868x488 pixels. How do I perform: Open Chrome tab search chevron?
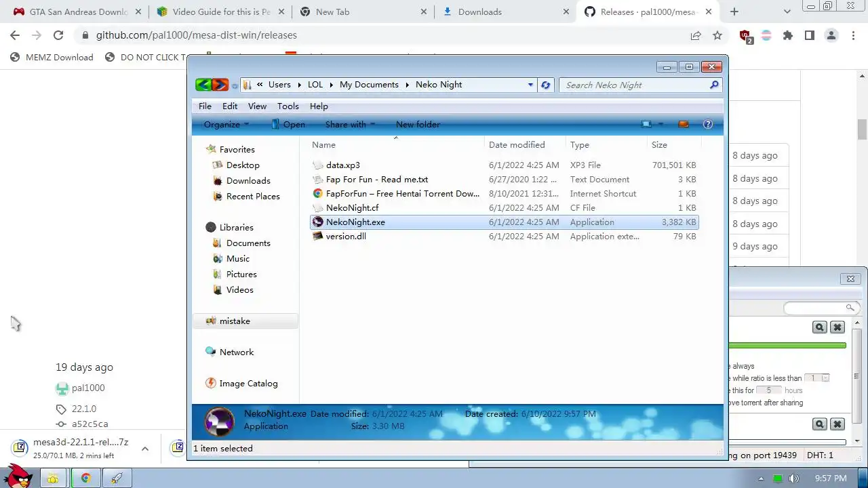787,12
